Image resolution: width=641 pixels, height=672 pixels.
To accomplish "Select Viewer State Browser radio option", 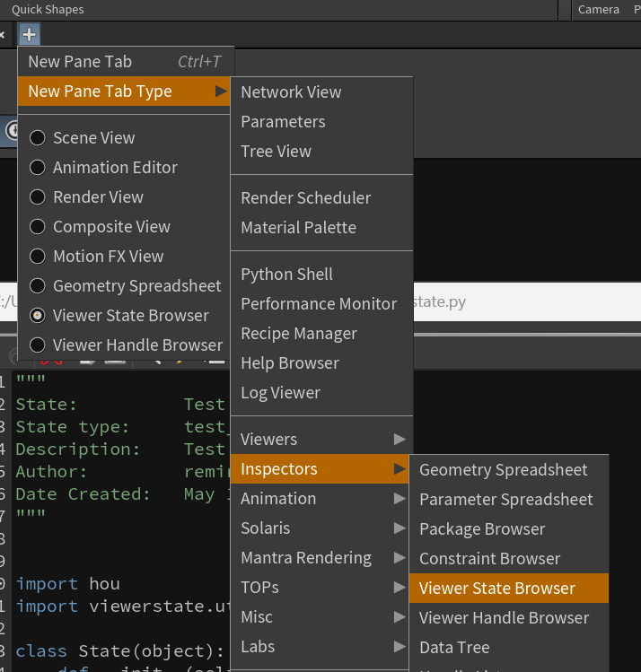I will [x=125, y=316].
